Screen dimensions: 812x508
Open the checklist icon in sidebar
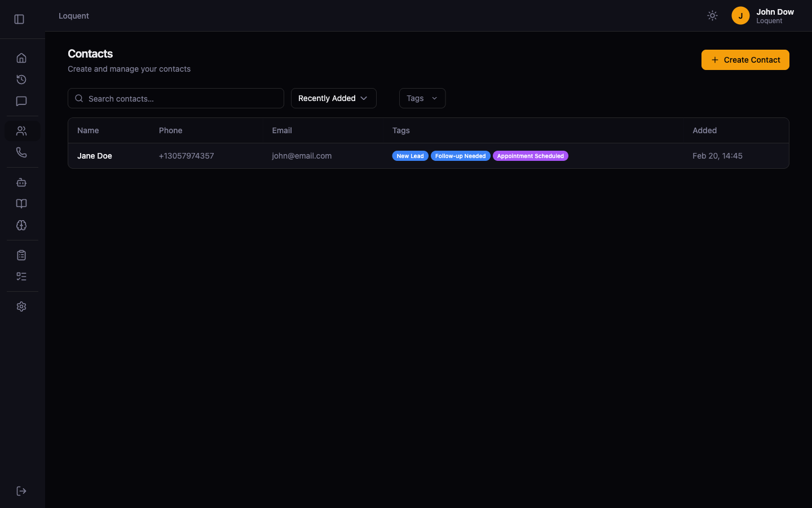[x=21, y=277]
